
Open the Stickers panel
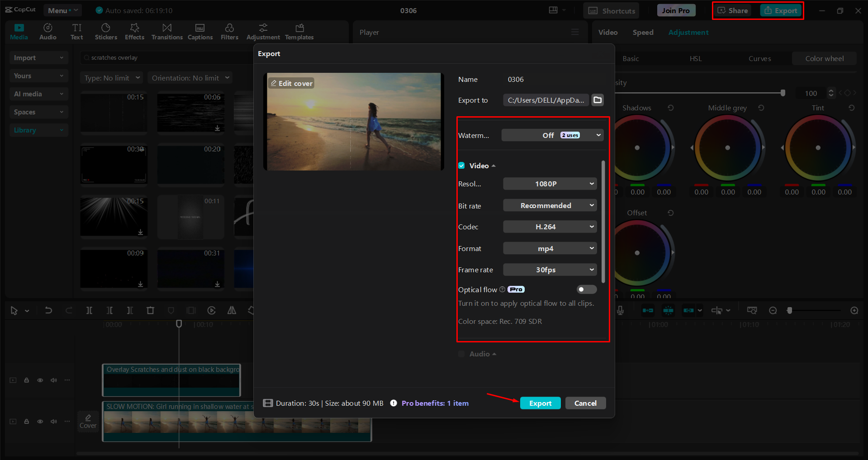tap(106, 32)
